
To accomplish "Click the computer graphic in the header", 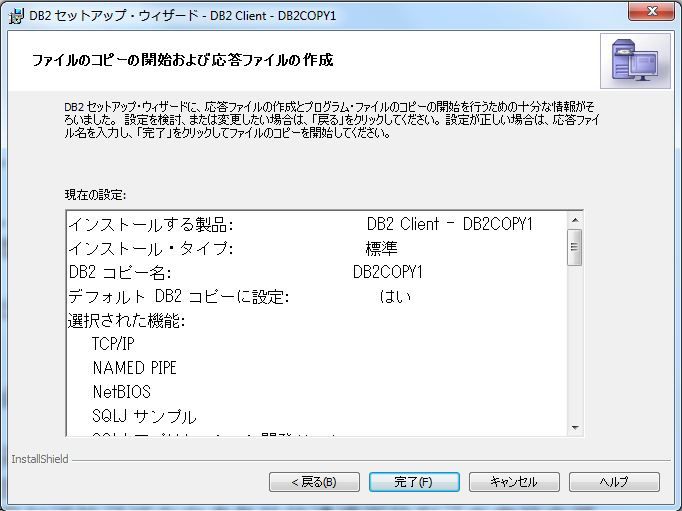I will pyautogui.click(x=635, y=61).
